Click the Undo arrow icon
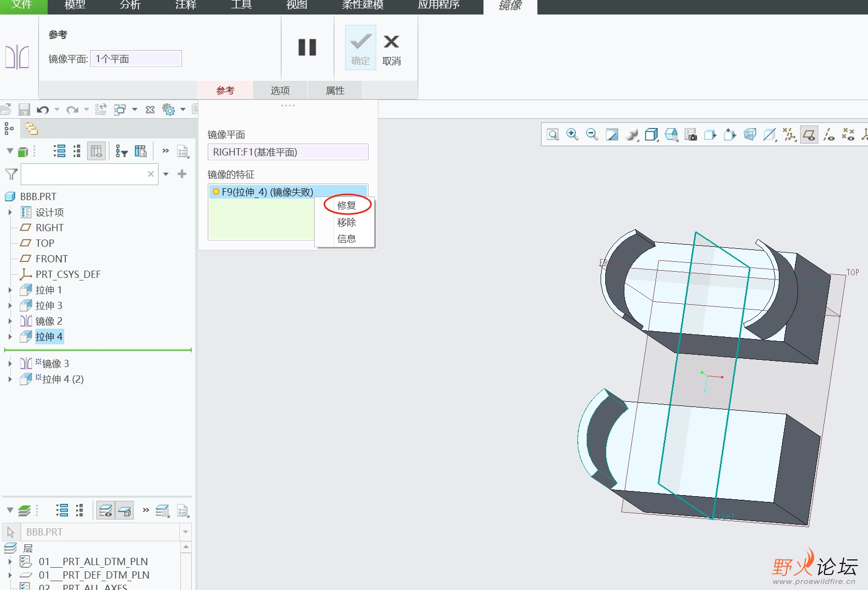 [x=43, y=109]
